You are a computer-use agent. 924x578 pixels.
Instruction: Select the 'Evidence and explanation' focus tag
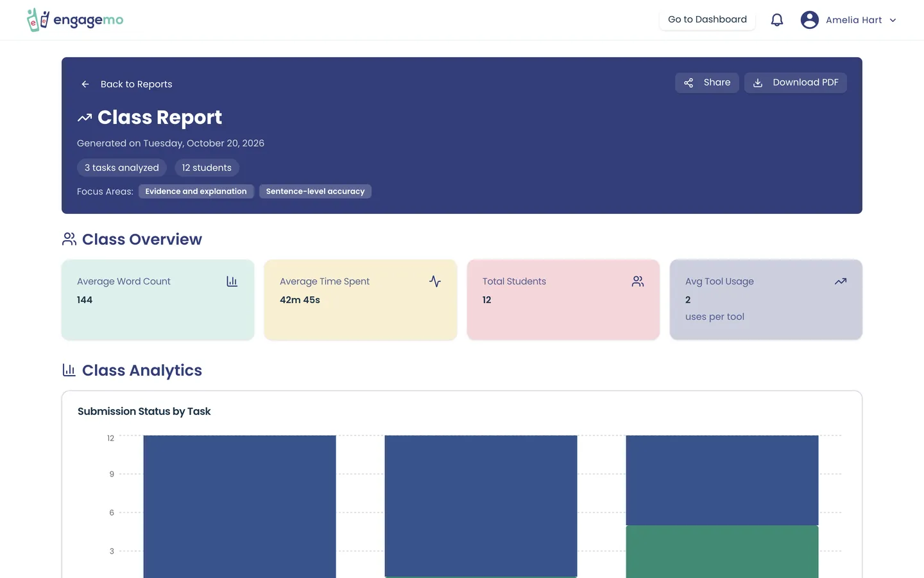pyautogui.click(x=196, y=191)
